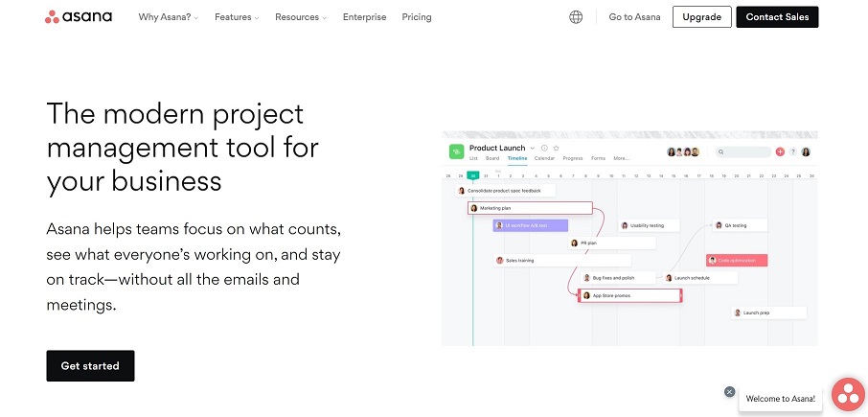The height and width of the screenshot is (417, 868).
Task: Select the PR plan task
Action: click(x=611, y=243)
